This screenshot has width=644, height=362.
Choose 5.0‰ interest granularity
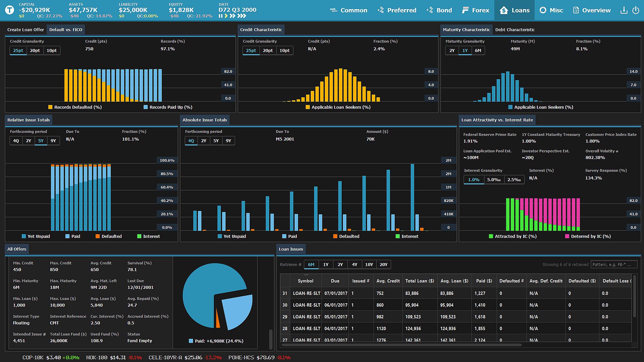(x=494, y=180)
